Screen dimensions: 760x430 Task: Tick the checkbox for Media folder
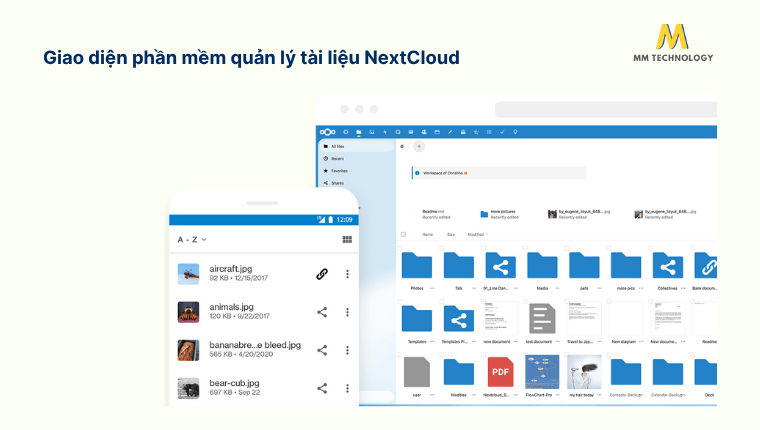point(525,248)
